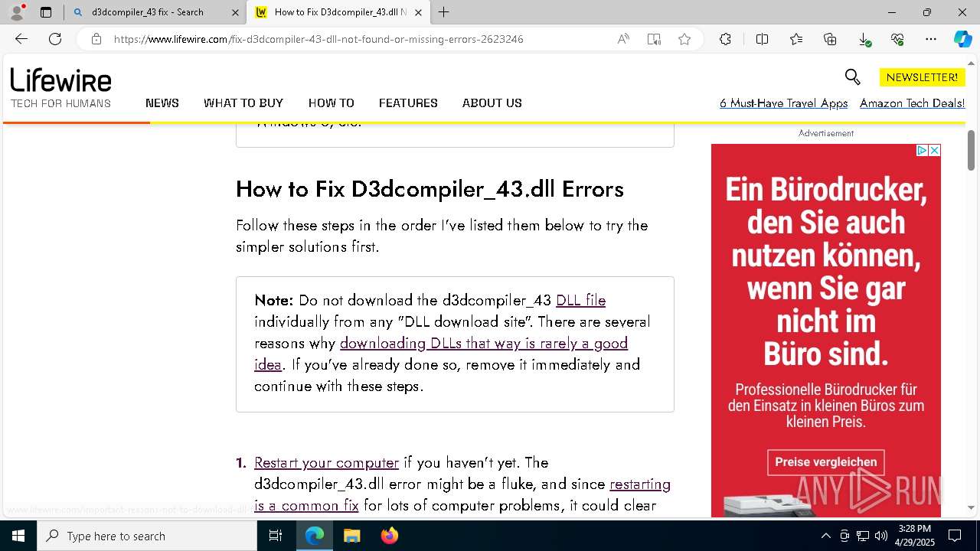Open the tab actions menu icon
This screenshot has height=551, width=980.
tap(46, 12)
